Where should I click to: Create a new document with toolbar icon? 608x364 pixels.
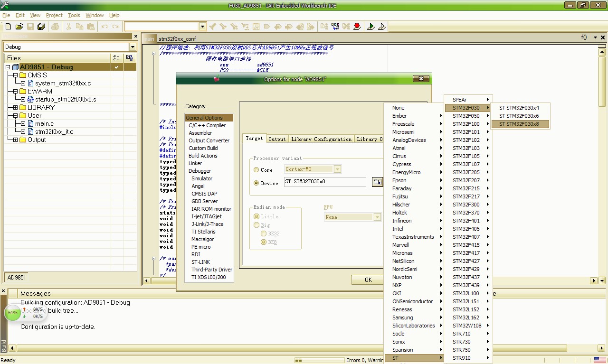coord(8,27)
